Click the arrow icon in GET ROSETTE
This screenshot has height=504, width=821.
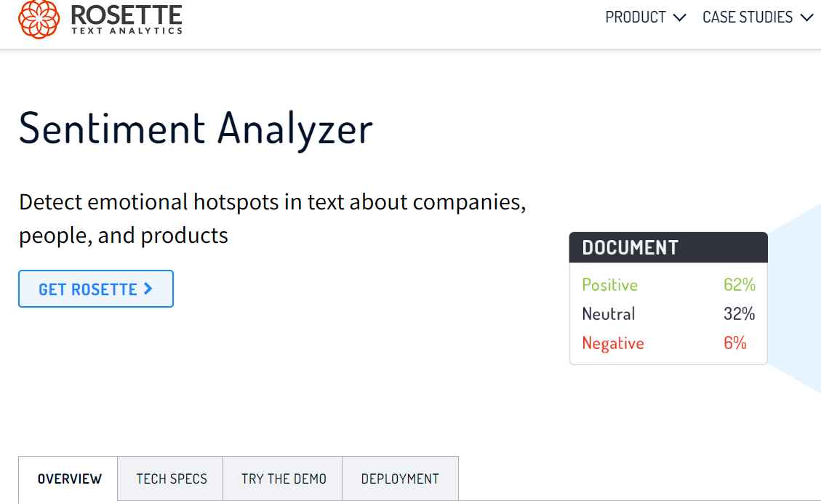[148, 289]
